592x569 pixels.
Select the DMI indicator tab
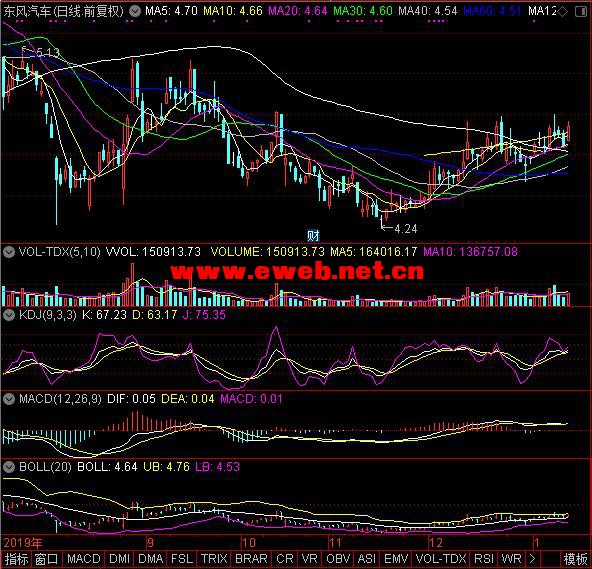click(119, 559)
